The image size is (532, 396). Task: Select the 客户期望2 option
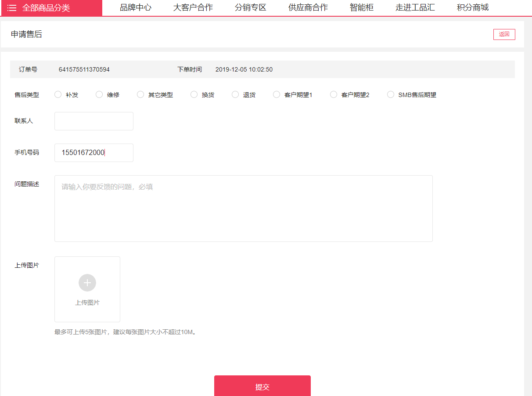point(334,94)
